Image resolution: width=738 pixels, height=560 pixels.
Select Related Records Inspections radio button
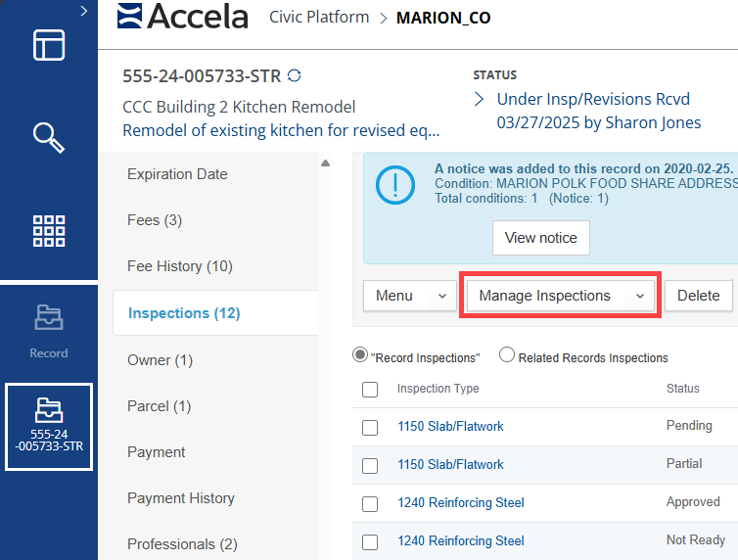(507, 356)
